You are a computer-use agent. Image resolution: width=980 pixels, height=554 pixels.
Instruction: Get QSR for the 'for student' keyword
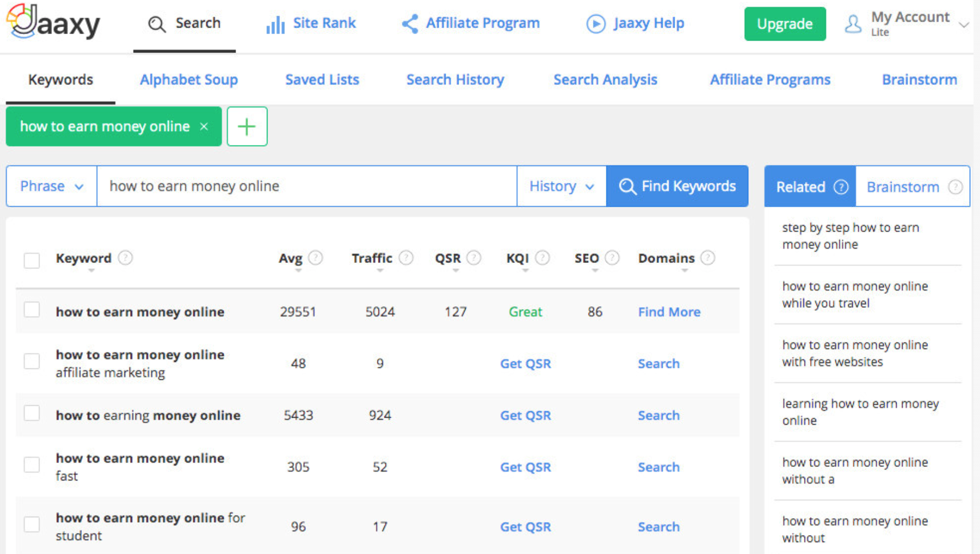coord(525,527)
